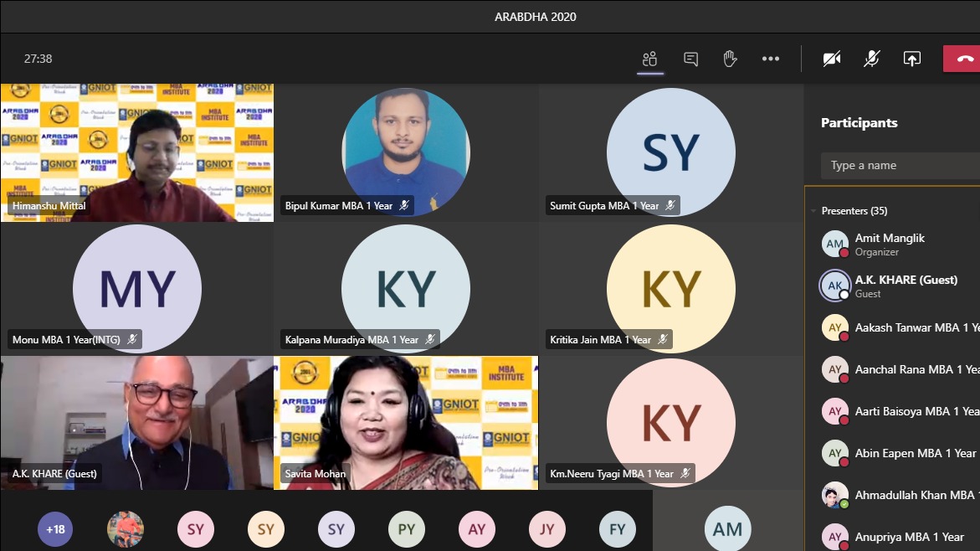Open the conversation chat icon
This screenshot has width=980, height=551.
(x=690, y=59)
